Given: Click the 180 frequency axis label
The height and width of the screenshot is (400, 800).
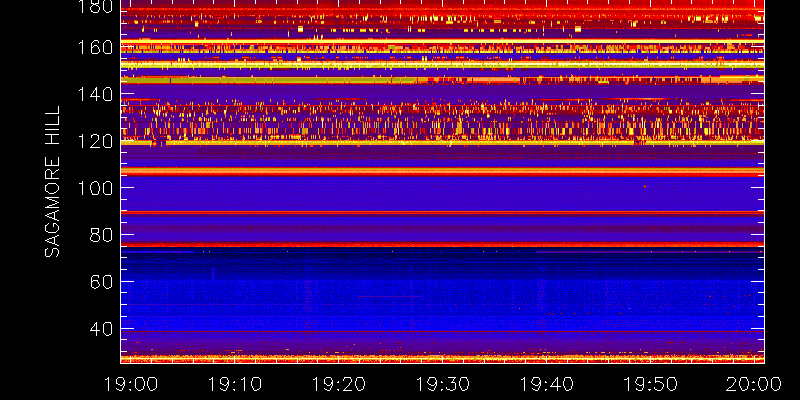Looking at the screenshot, I should pos(95,7).
